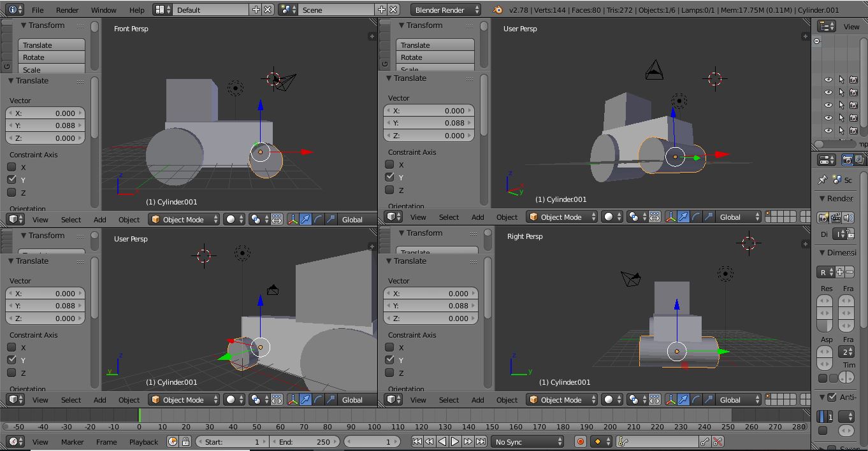Click the timeline End frame field
868x451 pixels.
tap(305, 441)
